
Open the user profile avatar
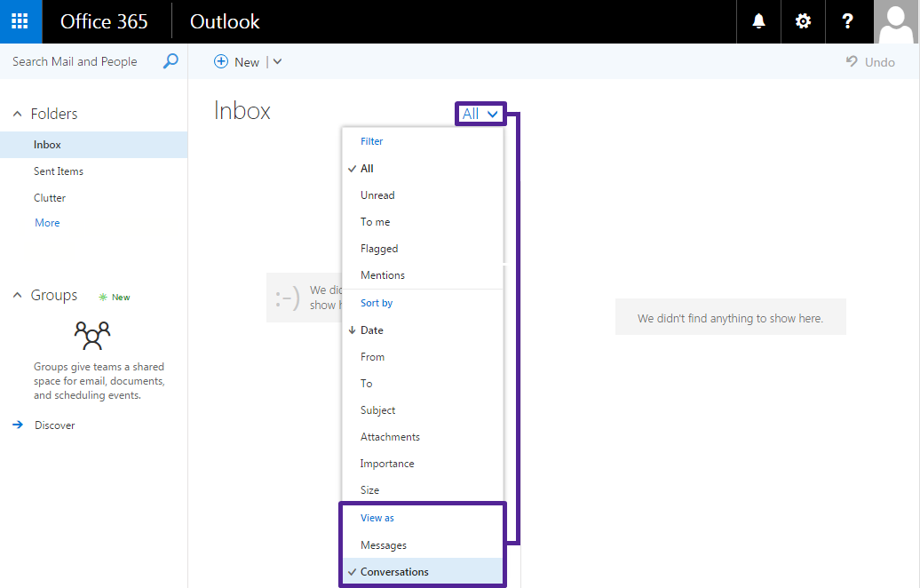[x=896, y=21]
